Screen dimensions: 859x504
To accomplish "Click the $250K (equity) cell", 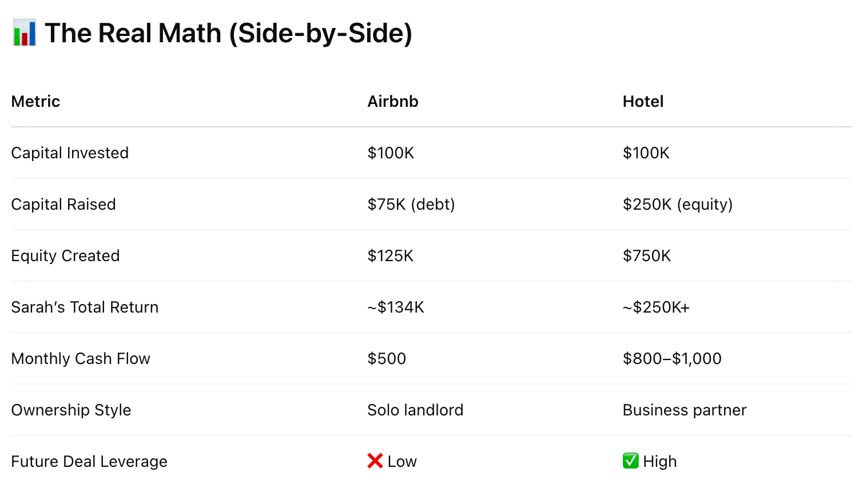I will coord(678,204).
